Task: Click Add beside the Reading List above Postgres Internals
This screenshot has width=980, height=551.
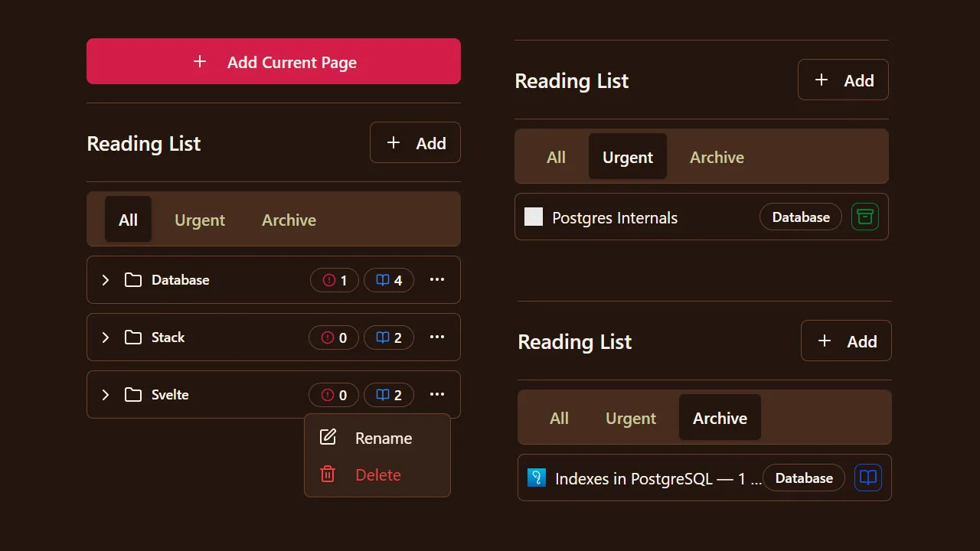Action: point(843,80)
